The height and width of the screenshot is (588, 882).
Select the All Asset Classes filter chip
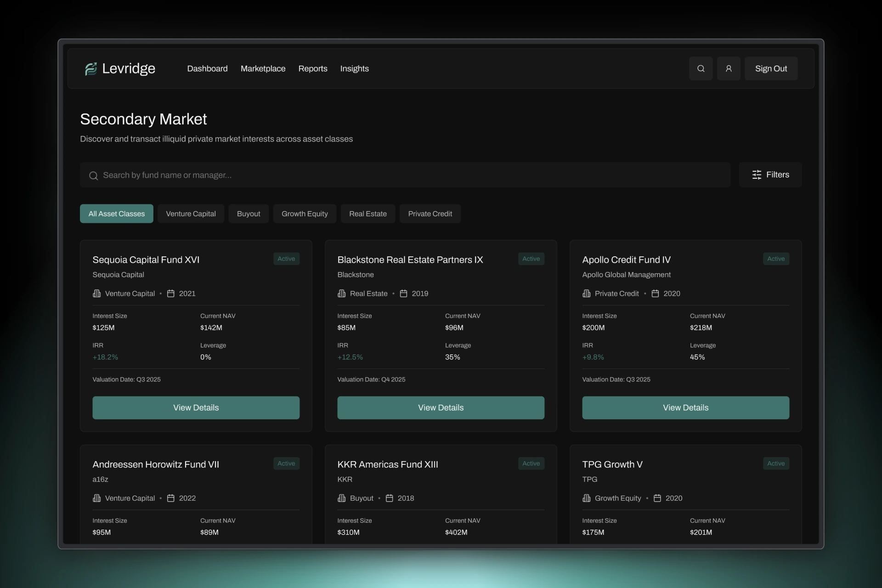coord(117,214)
